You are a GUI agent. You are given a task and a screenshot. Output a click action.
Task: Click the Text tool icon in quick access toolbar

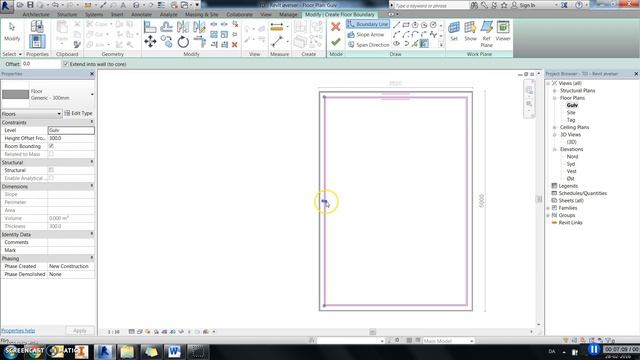[123, 5]
